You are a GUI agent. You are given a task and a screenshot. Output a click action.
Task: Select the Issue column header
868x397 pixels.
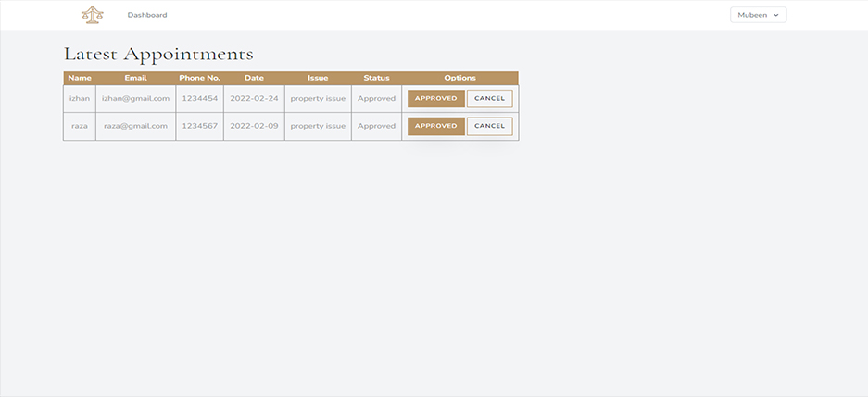(318, 78)
